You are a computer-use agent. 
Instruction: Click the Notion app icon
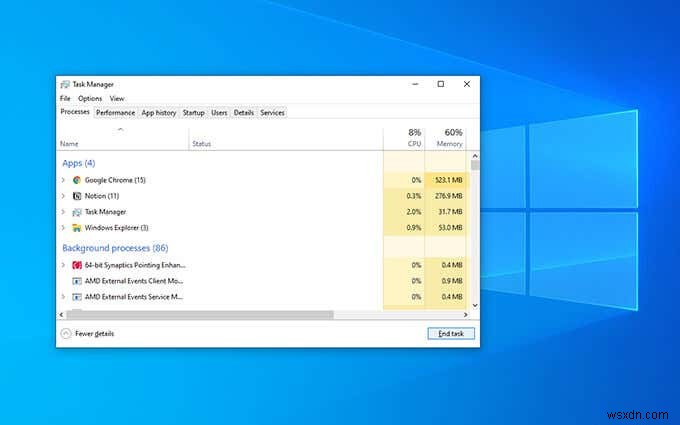pos(77,196)
